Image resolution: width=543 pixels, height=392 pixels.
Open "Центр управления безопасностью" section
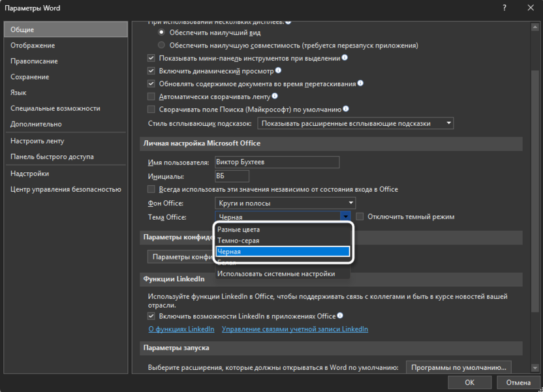coord(66,188)
